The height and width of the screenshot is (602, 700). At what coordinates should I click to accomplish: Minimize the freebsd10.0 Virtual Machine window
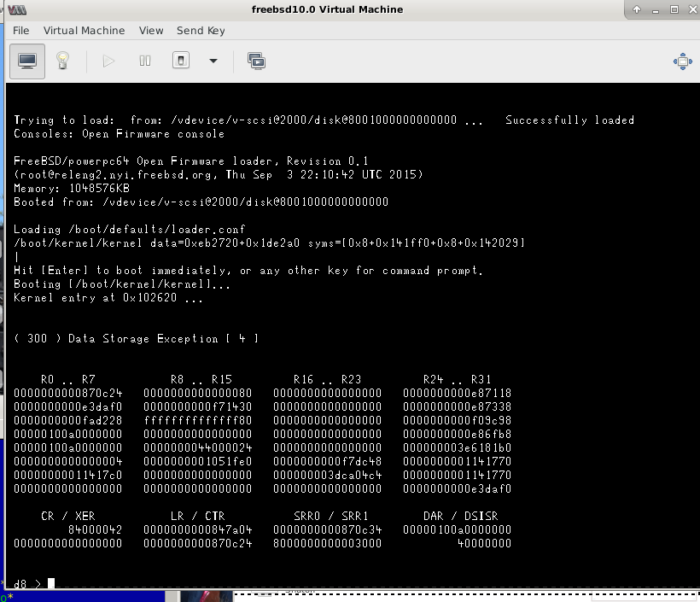coord(654,9)
